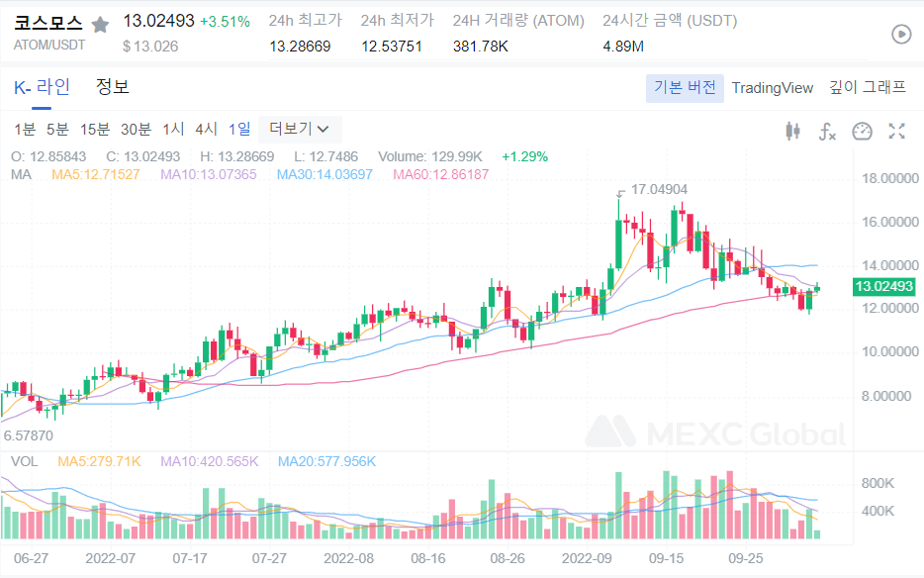Viewport: 924px width, 578px height.
Task: Click the MA5:12.71527 indicator label
Action: [x=96, y=174]
